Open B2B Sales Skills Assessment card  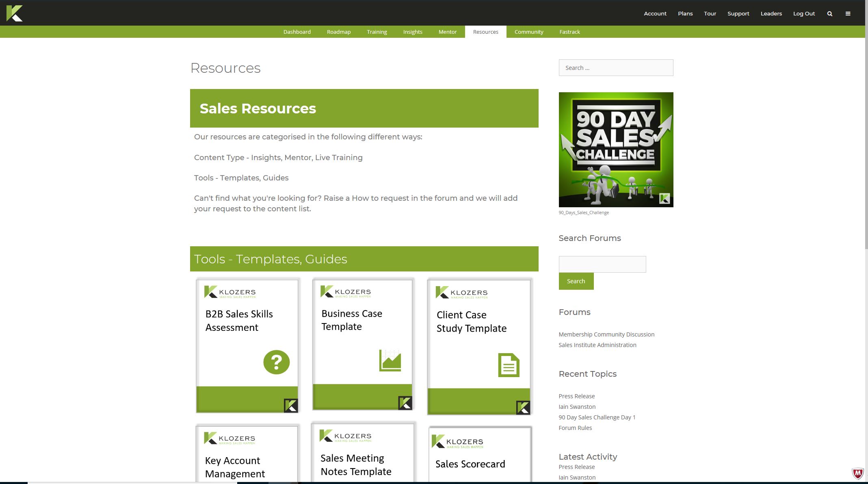[x=247, y=346]
